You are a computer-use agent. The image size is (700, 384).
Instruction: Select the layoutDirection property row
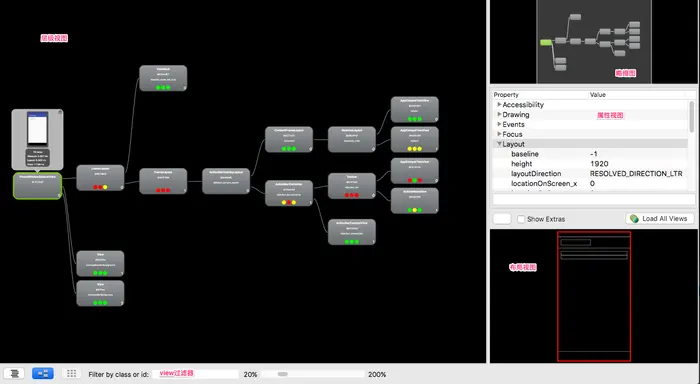pyautogui.click(x=589, y=173)
